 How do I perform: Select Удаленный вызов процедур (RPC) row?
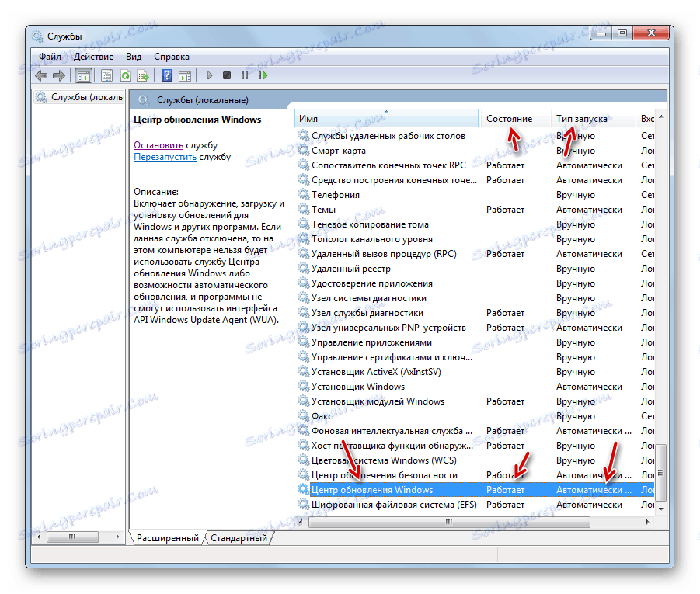(x=475, y=253)
